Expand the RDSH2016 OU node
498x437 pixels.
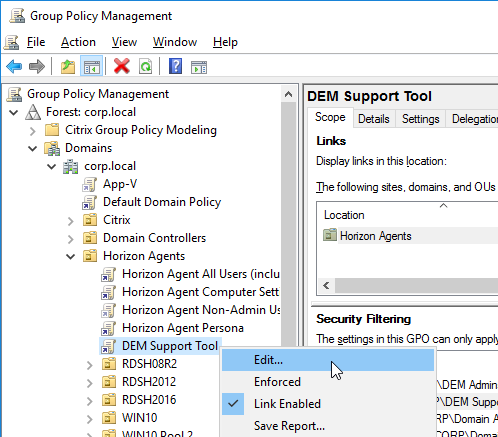[x=90, y=401]
